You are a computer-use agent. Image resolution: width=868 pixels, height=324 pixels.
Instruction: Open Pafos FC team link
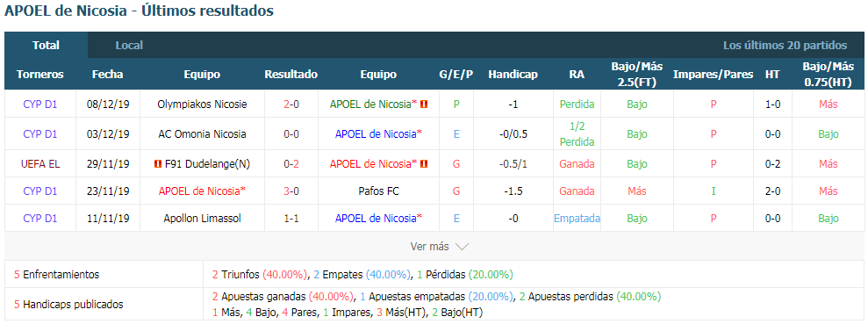pos(378,191)
